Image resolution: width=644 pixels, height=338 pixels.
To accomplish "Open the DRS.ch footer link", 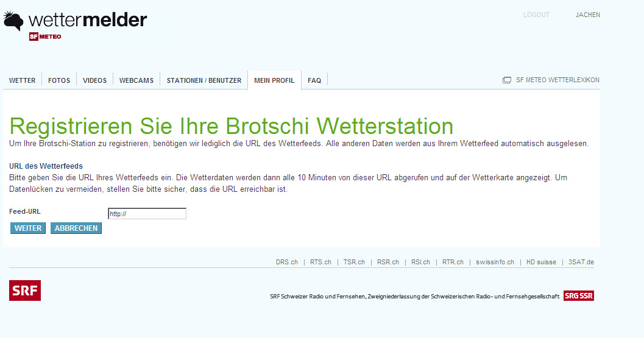I will [287, 262].
